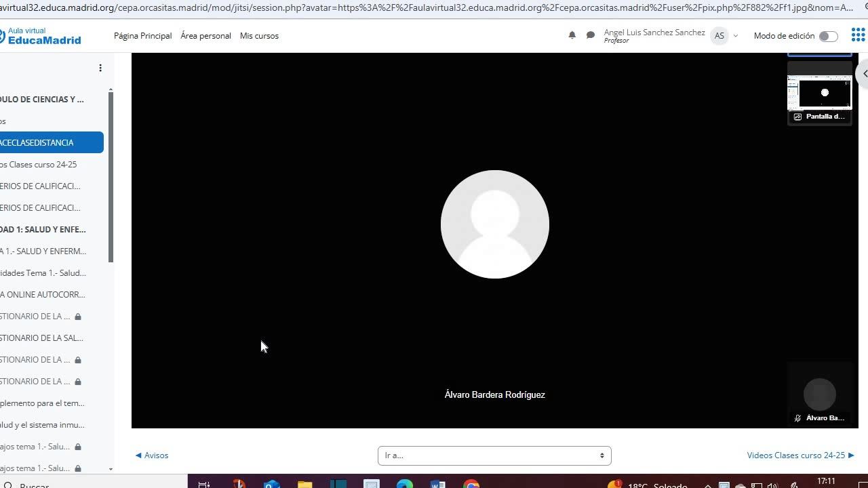This screenshot has height=488, width=868.
Task: Go to the previous activity Avisos
Action: (x=152, y=455)
